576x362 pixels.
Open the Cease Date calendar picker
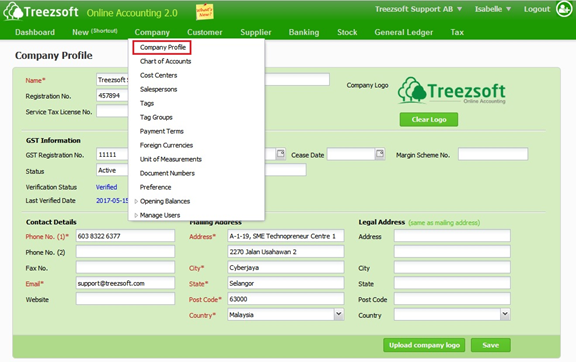380,154
